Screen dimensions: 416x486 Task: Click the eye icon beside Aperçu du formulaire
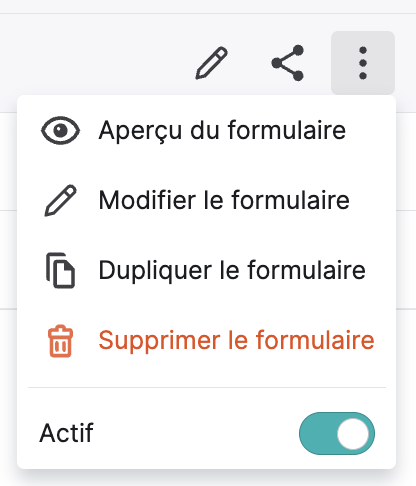(60, 130)
